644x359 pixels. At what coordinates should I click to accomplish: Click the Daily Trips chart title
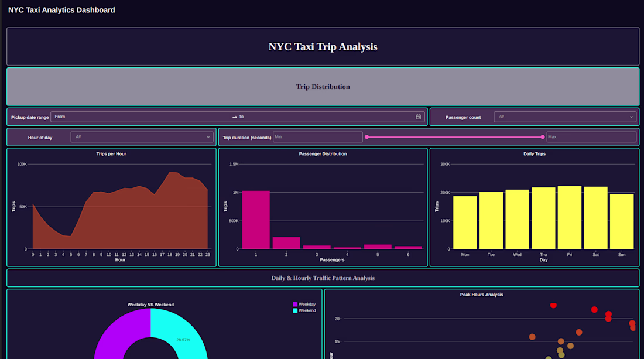[535, 154]
